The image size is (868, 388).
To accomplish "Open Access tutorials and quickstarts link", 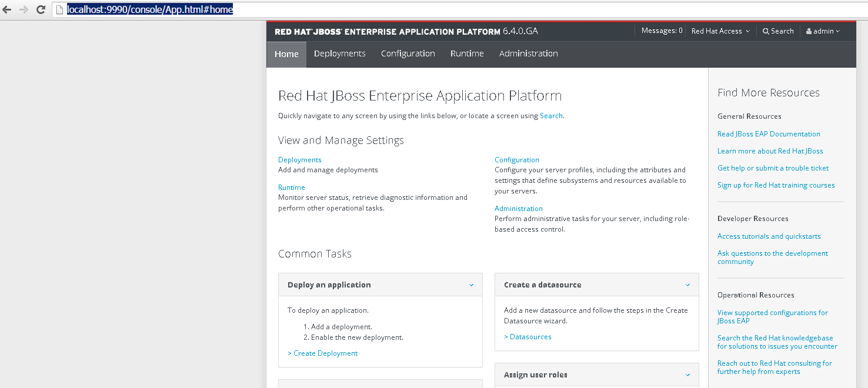I will coord(769,236).
